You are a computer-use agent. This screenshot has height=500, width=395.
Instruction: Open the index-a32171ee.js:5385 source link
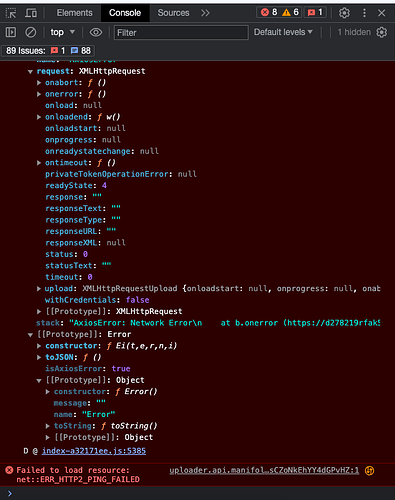94,451
